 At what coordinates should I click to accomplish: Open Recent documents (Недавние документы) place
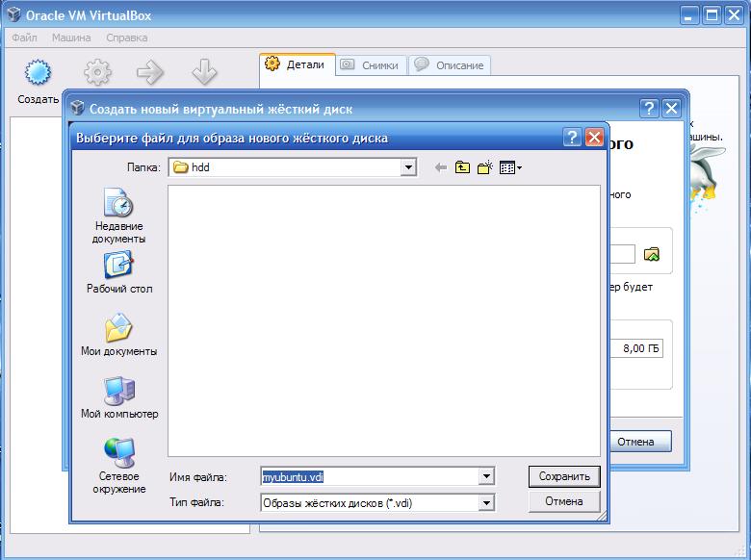click(x=118, y=216)
